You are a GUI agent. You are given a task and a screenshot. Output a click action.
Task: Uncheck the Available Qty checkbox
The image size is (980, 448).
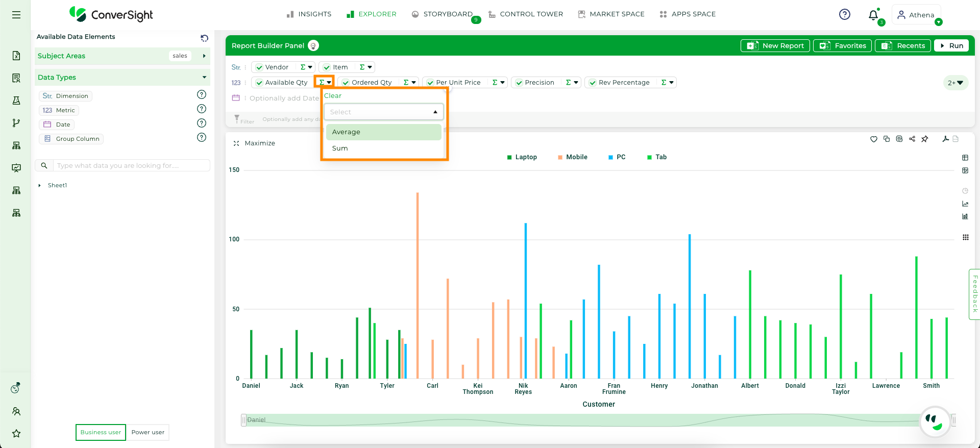(x=259, y=83)
